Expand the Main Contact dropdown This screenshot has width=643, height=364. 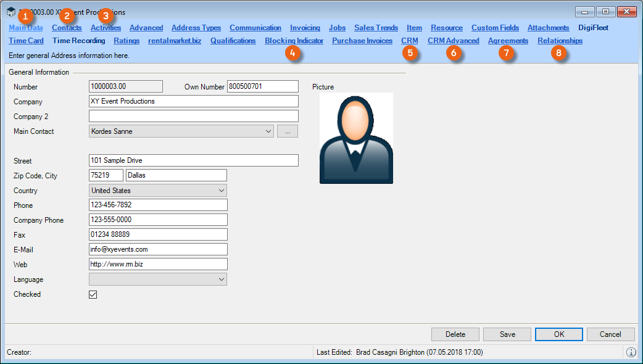[x=268, y=131]
